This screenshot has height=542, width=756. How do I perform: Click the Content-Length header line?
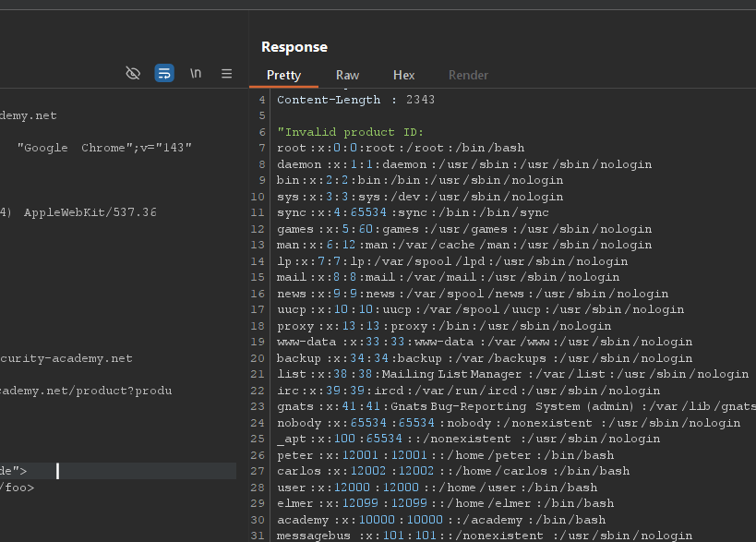pyautogui.click(x=355, y=100)
